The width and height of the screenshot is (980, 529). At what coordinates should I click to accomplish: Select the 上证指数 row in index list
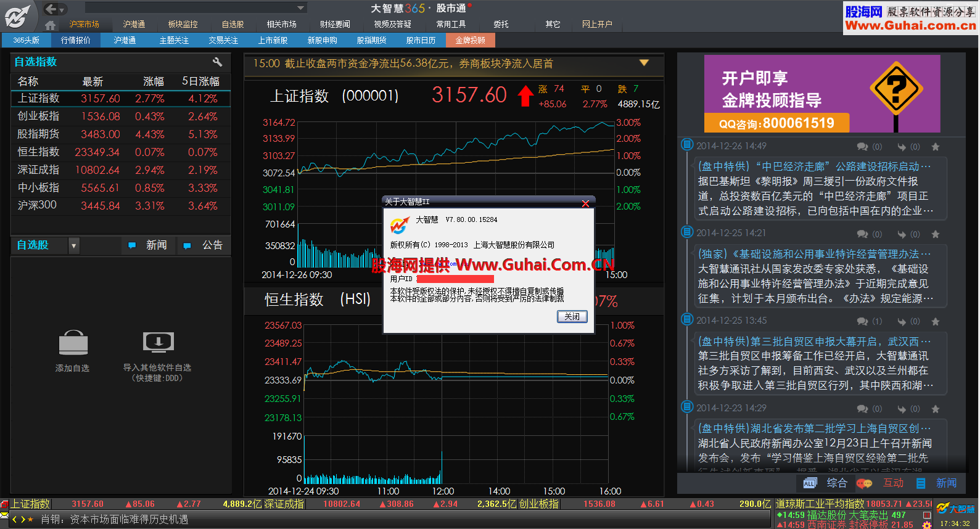[121, 99]
